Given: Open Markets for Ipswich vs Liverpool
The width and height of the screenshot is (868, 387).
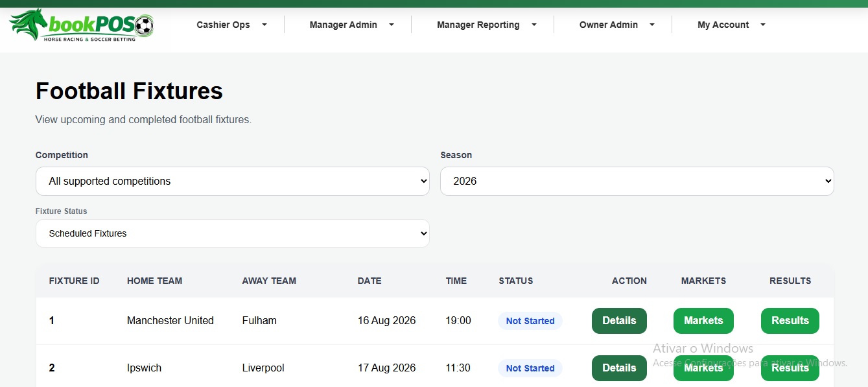Looking at the screenshot, I should (x=703, y=368).
